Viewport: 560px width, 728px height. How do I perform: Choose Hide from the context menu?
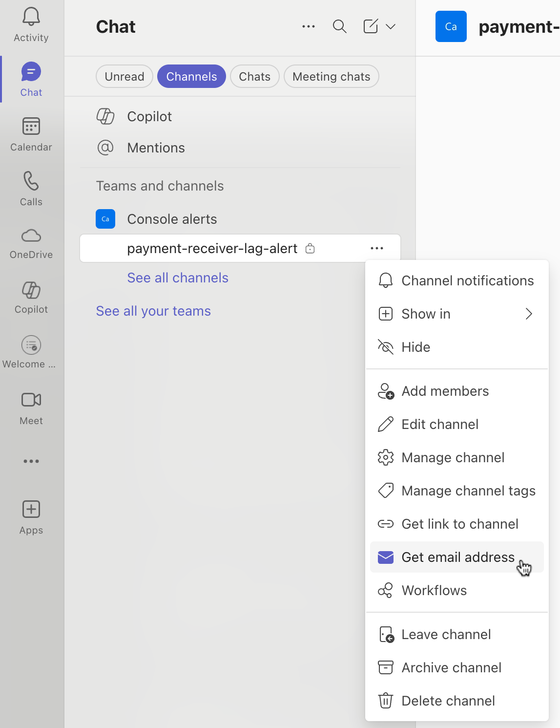[x=457, y=347]
